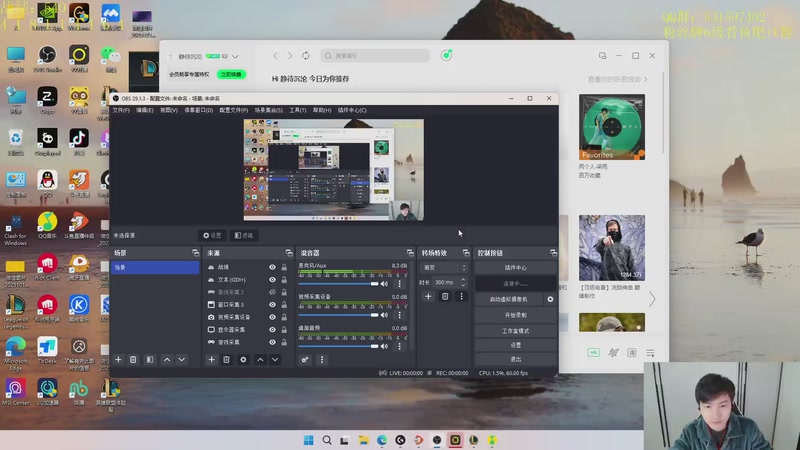Open playlist queue icon in music player
This screenshot has height=450, width=800.
(x=650, y=353)
